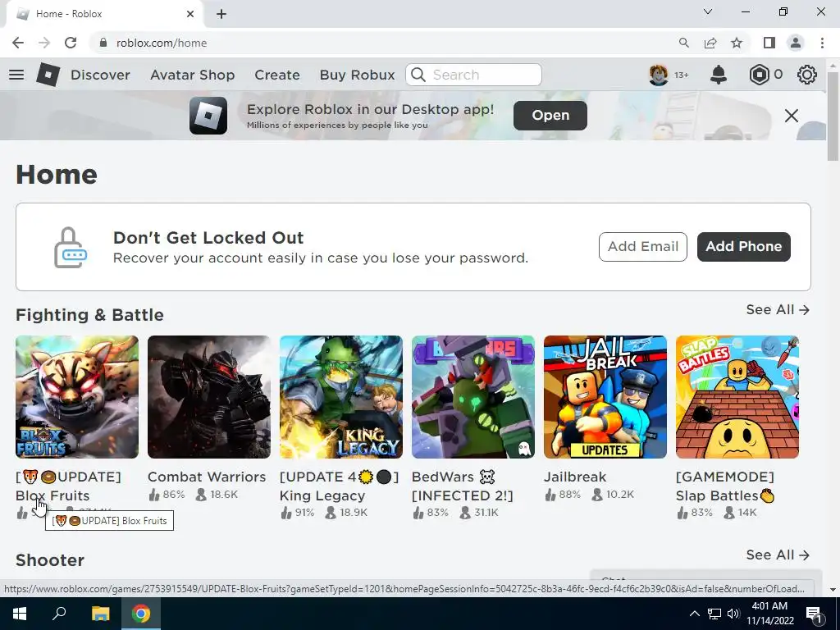Viewport: 840px width, 630px height.
Task: Go to the Create menu item
Action: [x=277, y=75]
